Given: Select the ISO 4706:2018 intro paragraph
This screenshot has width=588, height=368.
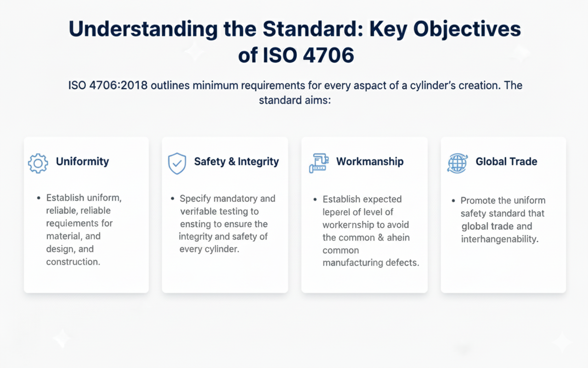Looking at the screenshot, I should point(294,92).
